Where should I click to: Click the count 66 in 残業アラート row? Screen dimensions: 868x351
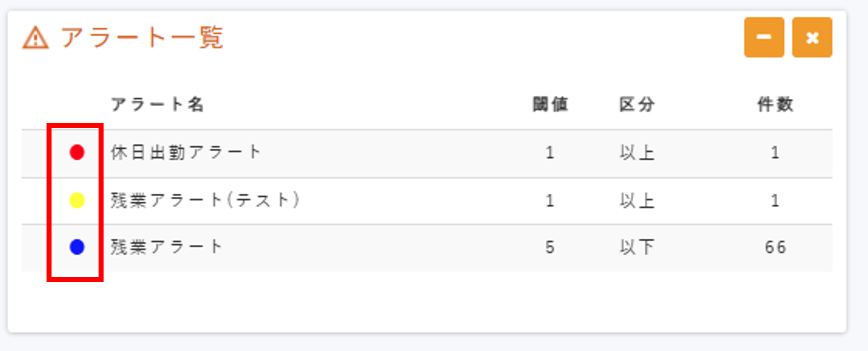775,247
